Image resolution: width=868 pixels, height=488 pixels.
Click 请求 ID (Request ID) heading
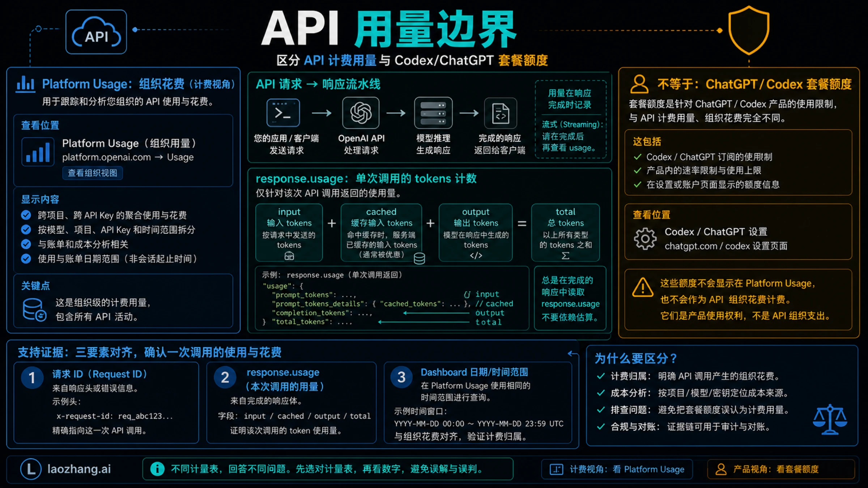click(x=99, y=374)
